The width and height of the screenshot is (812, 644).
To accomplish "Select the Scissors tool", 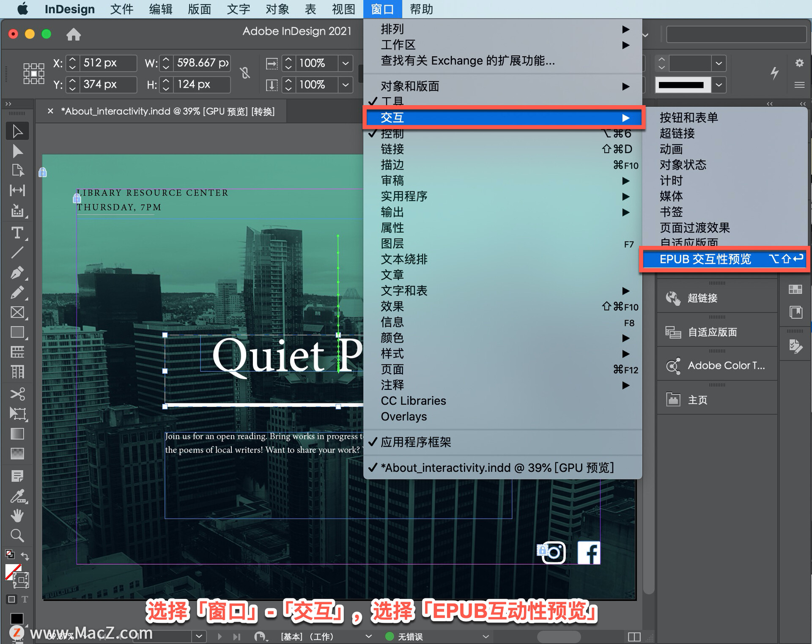I will (17, 394).
